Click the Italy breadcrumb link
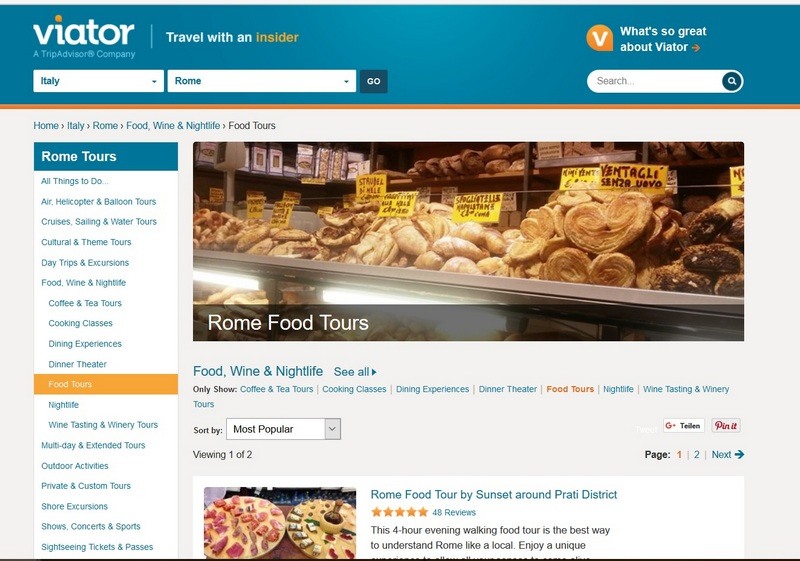 click(x=76, y=125)
